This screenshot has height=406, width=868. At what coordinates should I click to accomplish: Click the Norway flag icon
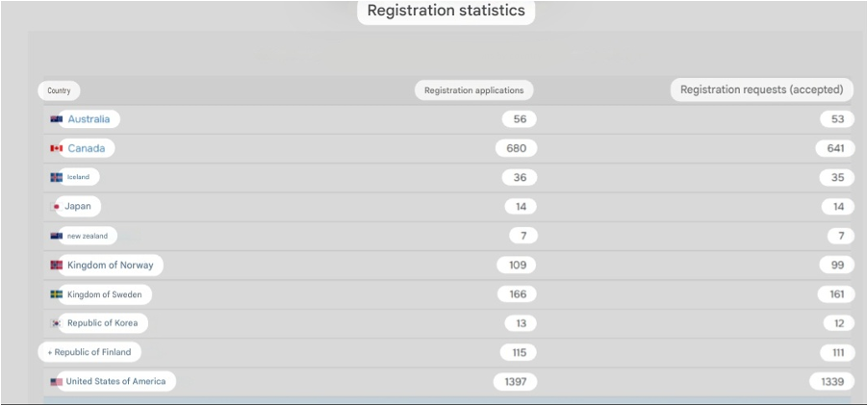[x=56, y=265]
